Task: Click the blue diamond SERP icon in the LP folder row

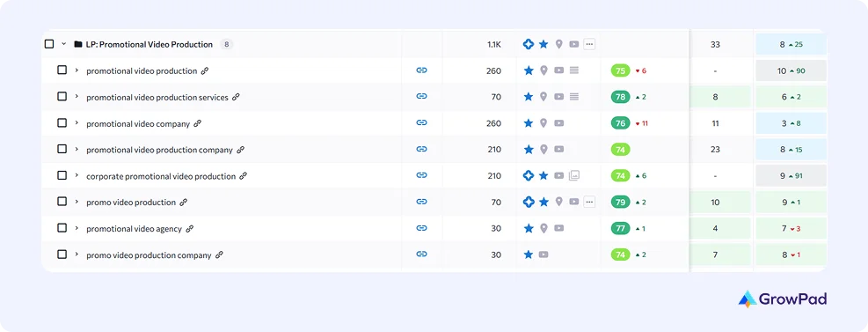Action: 529,44
